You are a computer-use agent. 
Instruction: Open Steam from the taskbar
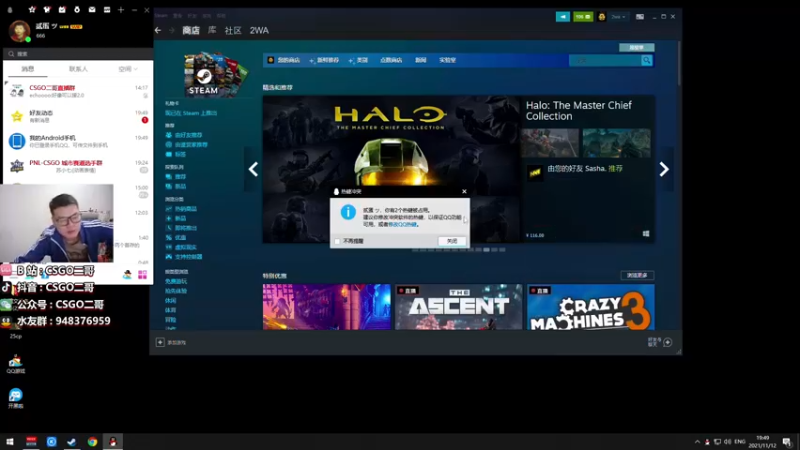(x=71, y=442)
